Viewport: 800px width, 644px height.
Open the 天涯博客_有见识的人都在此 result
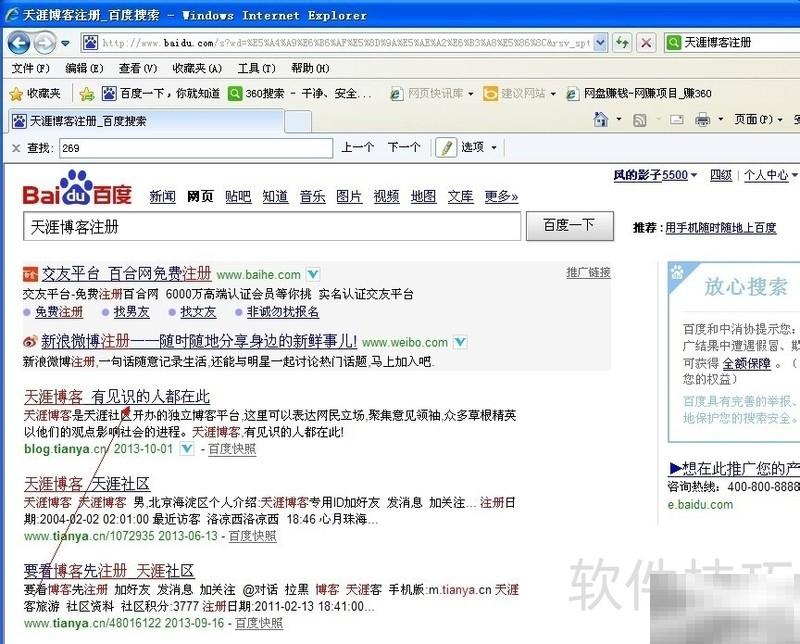pos(117,397)
